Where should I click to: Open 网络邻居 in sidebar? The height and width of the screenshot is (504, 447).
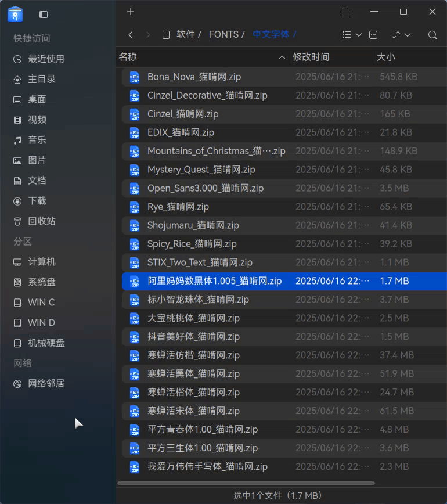[x=46, y=383]
